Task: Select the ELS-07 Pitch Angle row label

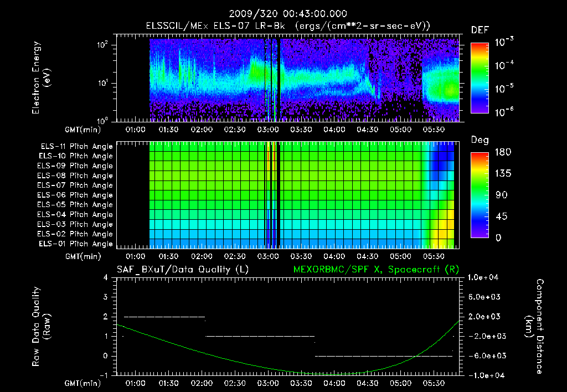Action: pyautogui.click(x=75, y=185)
